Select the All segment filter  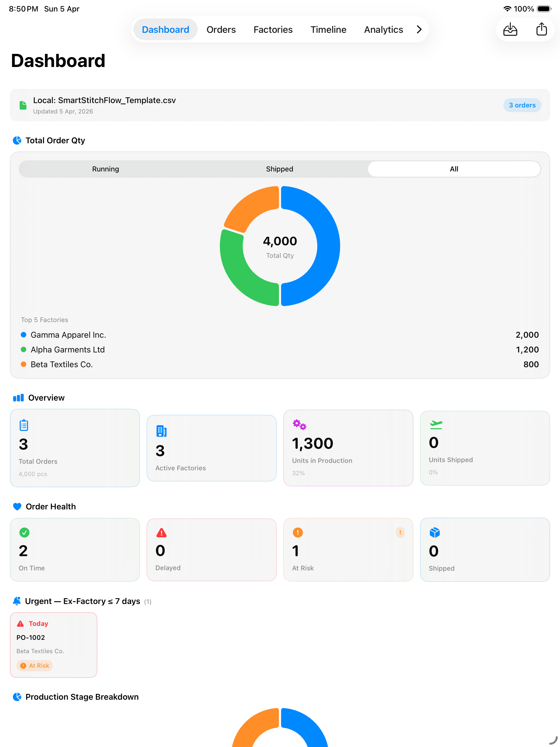tap(454, 169)
